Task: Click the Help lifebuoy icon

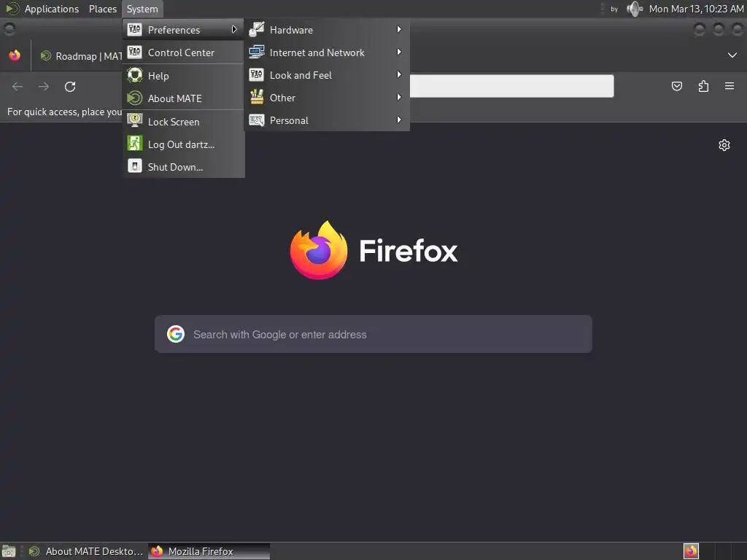Action: coord(135,75)
